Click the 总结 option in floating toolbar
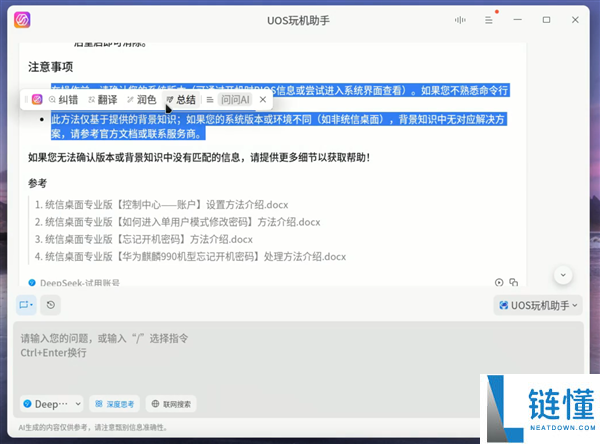 click(x=181, y=100)
